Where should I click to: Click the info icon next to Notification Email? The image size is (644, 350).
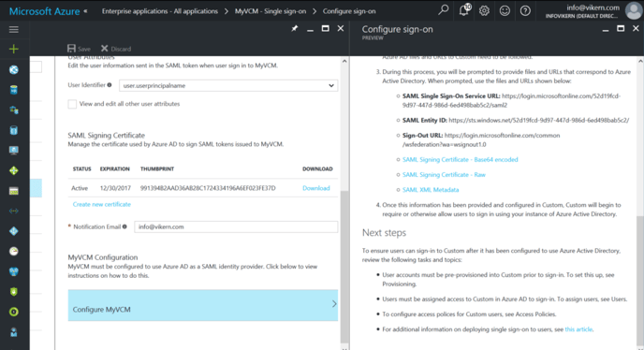(x=124, y=226)
